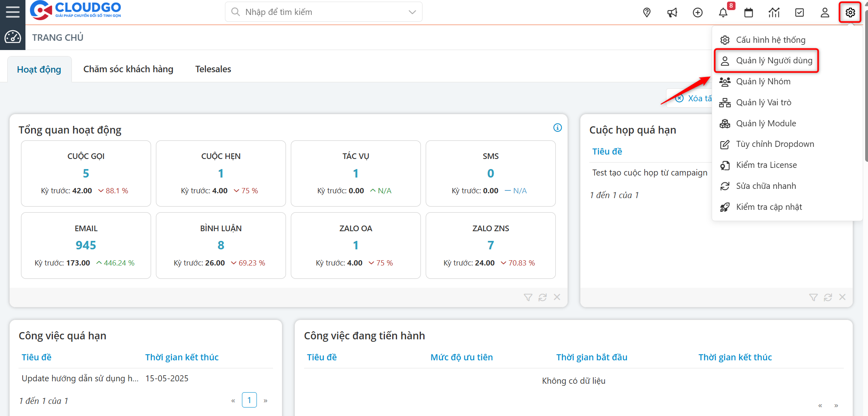Click the info icon in Tổng quan hoạt động

tap(557, 128)
